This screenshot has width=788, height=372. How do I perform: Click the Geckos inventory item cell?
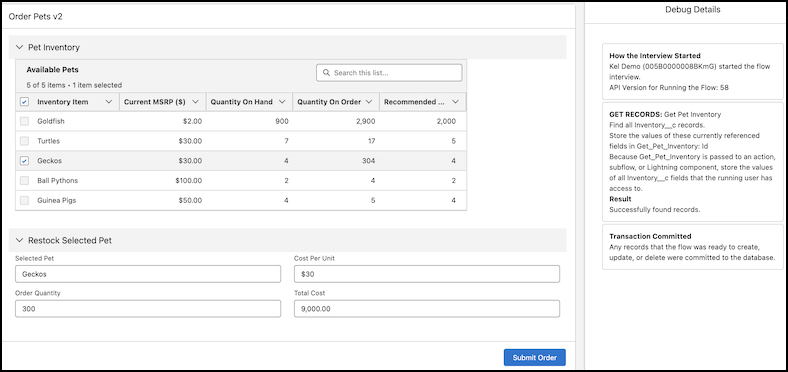[48, 161]
